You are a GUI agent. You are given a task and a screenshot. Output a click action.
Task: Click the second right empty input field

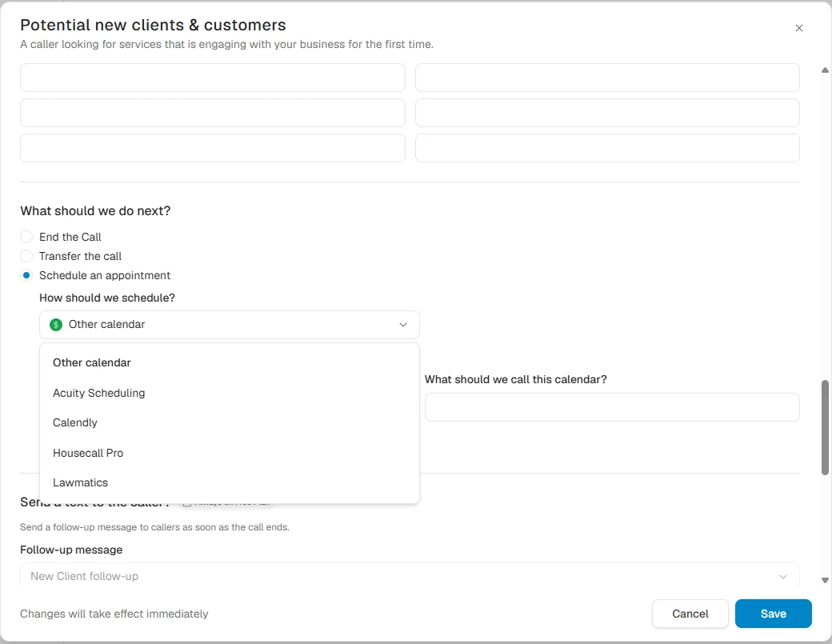click(607, 113)
